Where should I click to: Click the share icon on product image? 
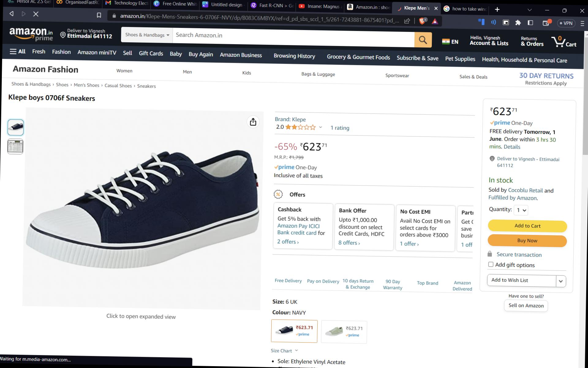[x=253, y=122]
